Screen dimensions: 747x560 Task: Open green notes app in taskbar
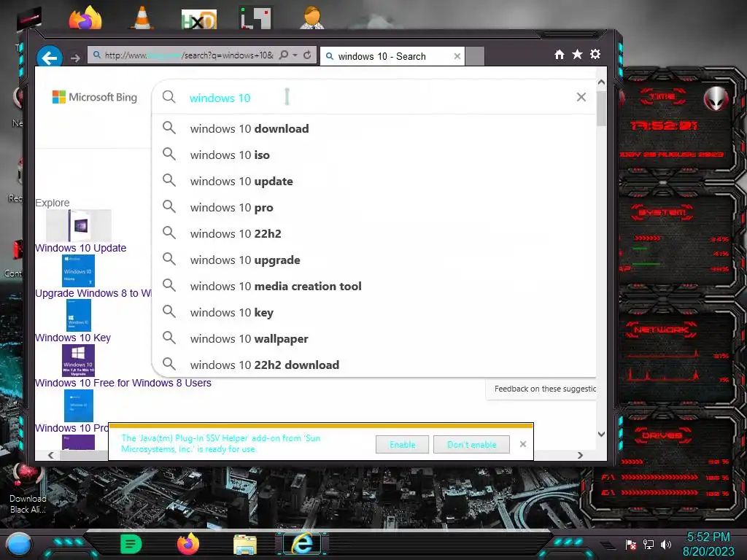tap(131, 544)
